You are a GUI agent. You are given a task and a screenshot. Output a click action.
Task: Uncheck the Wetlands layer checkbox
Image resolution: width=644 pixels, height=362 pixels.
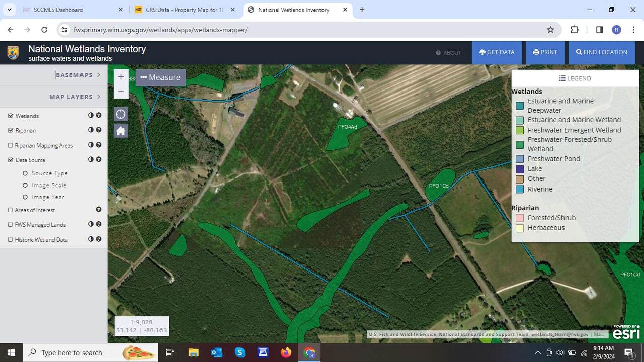(11, 116)
